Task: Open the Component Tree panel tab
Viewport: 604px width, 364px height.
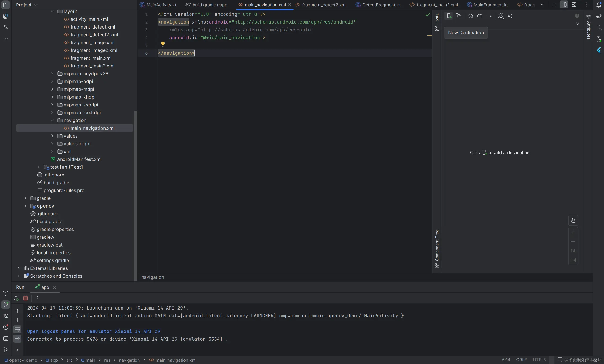Action: coord(437,248)
